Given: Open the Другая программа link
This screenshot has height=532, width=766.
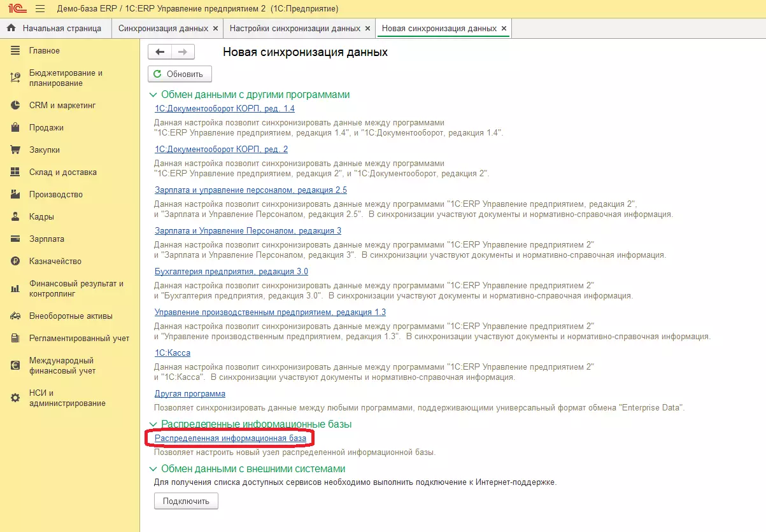Looking at the screenshot, I should click(190, 394).
